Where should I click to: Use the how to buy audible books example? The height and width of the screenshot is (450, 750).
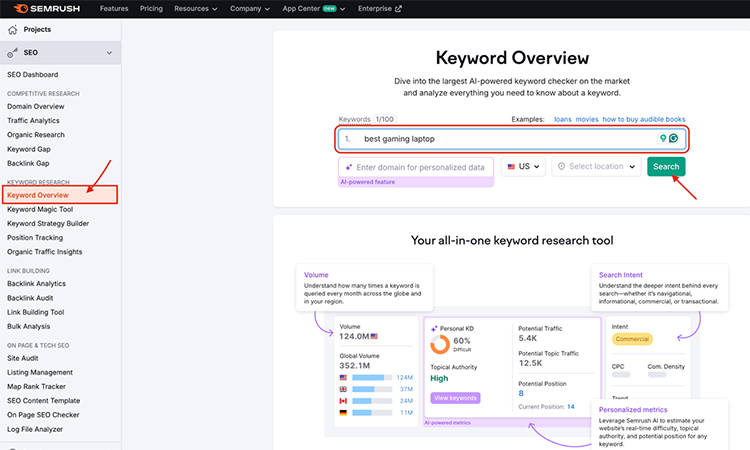pyautogui.click(x=643, y=119)
